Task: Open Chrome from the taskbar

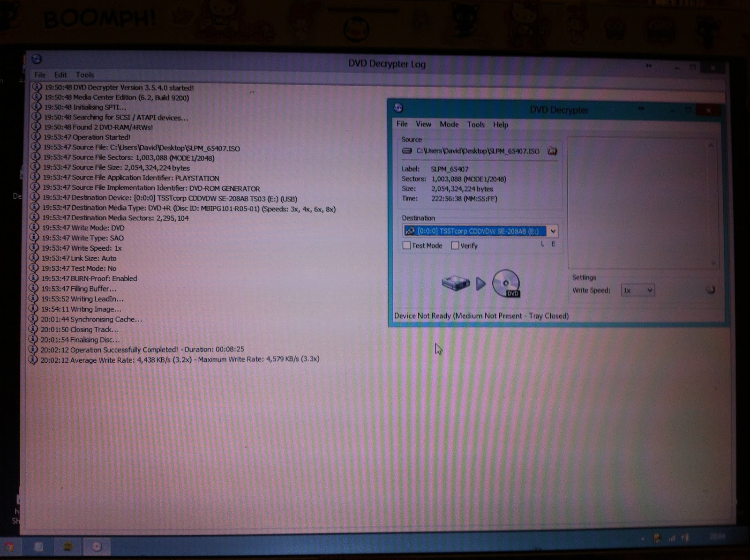Action: point(8,546)
